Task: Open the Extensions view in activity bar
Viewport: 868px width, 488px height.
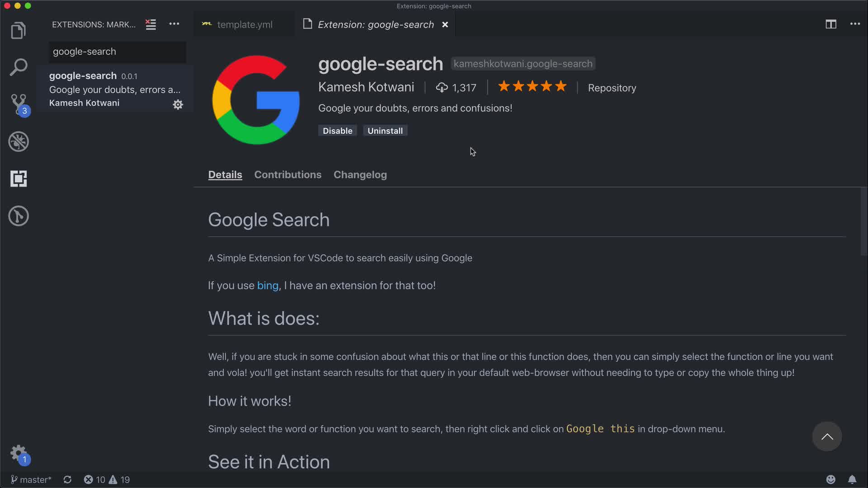Action: (x=19, y=179)
